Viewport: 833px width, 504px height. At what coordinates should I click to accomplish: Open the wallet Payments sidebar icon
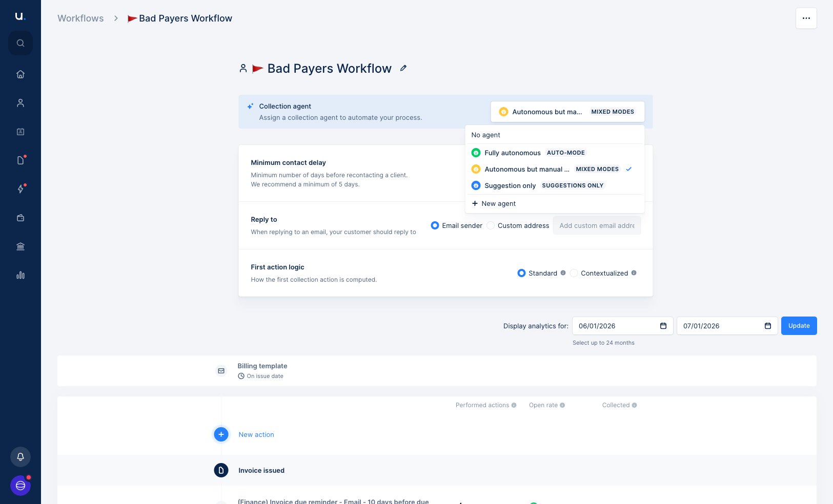[21, 218]
